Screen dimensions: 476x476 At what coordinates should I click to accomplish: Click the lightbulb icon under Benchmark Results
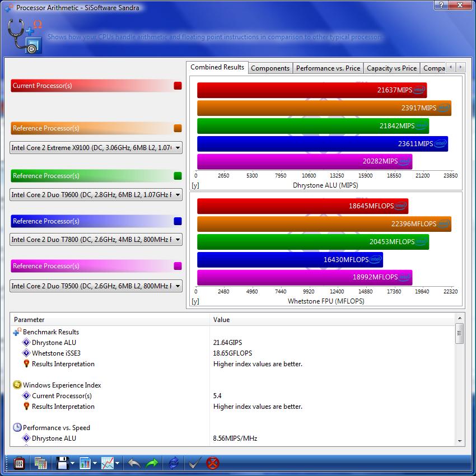[26, 363]
